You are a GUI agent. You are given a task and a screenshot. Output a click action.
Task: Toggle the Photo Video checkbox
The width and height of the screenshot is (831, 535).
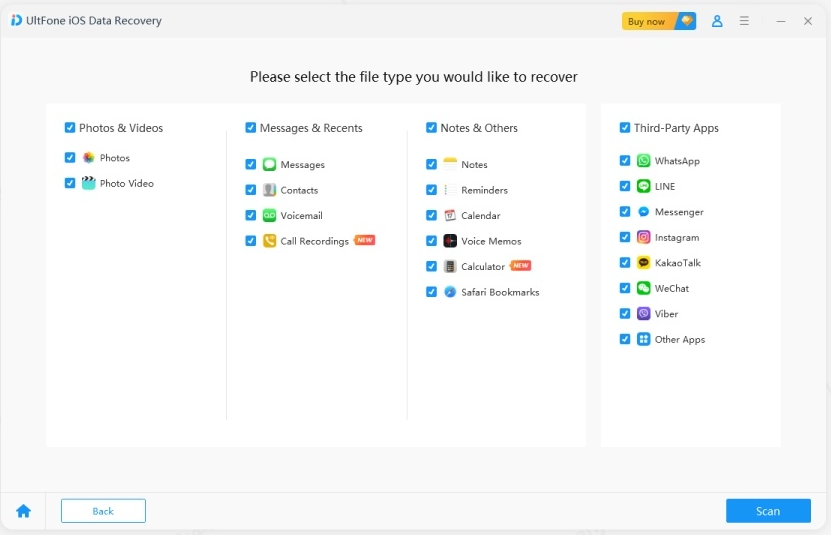coord(70,183)
